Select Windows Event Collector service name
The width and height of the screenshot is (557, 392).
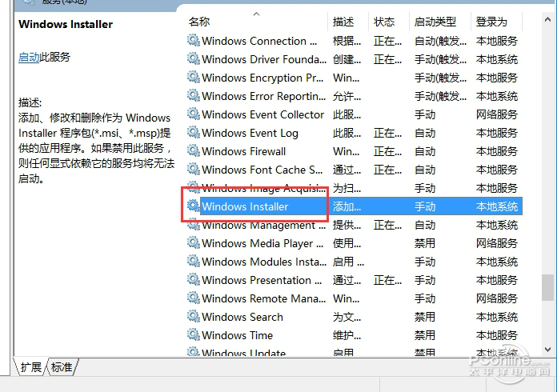262,114
